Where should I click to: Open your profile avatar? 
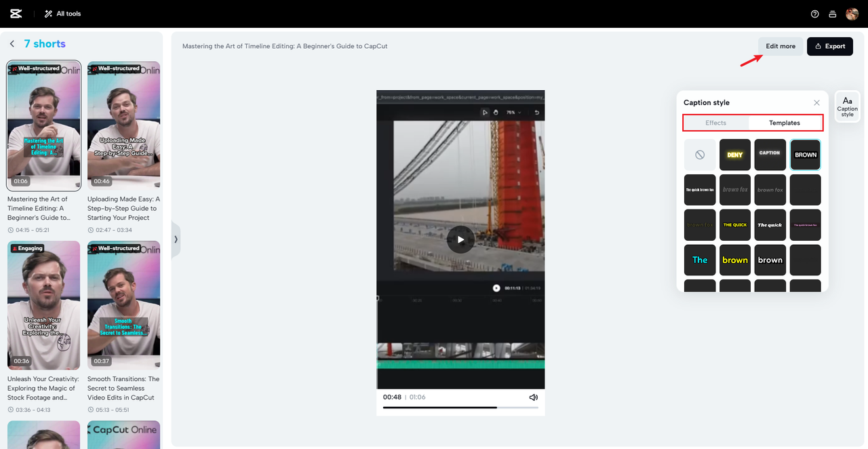(x=852, y=13)
